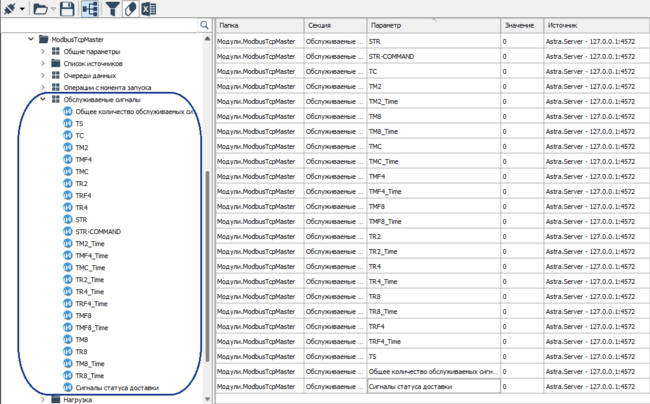Image resolution: width=650 pixels, height=404 pixels.
Task: Click the filter funnel icon
Action: [x=112, y=9]
